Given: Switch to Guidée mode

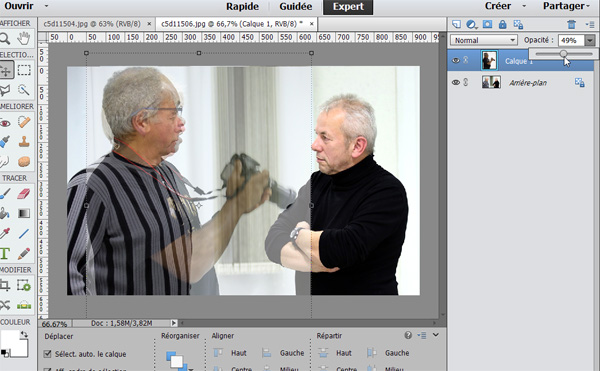Looking at the screenshot, I should (x=295, y=7).
